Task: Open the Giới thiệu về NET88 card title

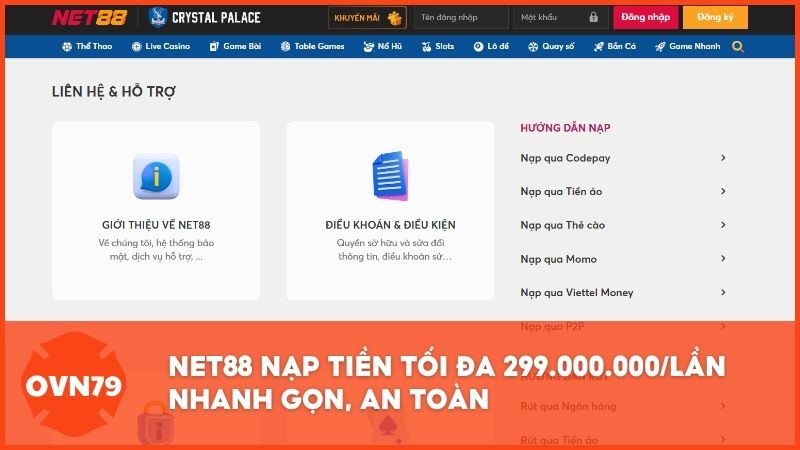Action: click(156, 225)
